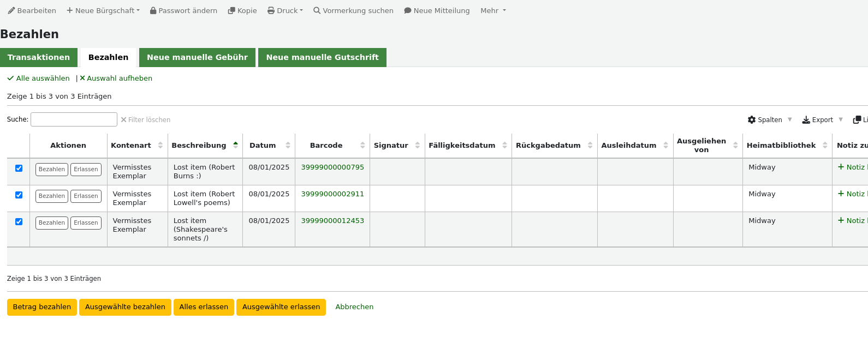868x337 pixels.
Task: Click the Neue Mitteilung speech bubble icon
Action: (x=408, y=10)
